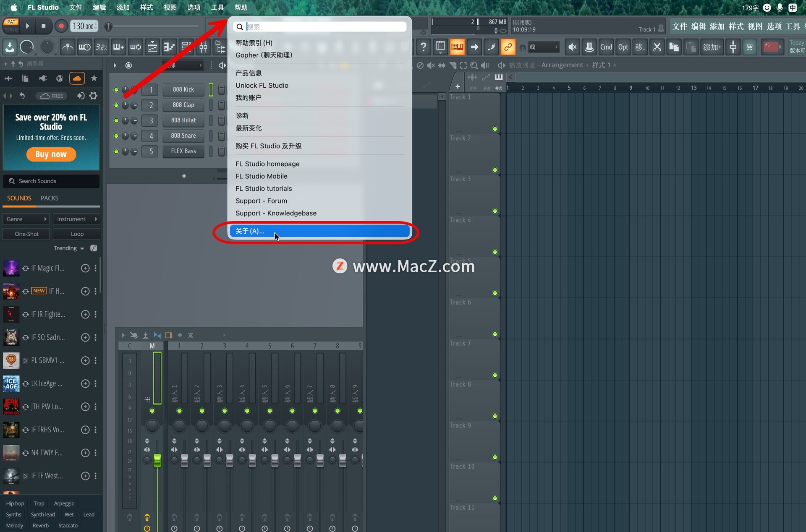
Task: Click the Buy now button
Action: tap(51, 154)
